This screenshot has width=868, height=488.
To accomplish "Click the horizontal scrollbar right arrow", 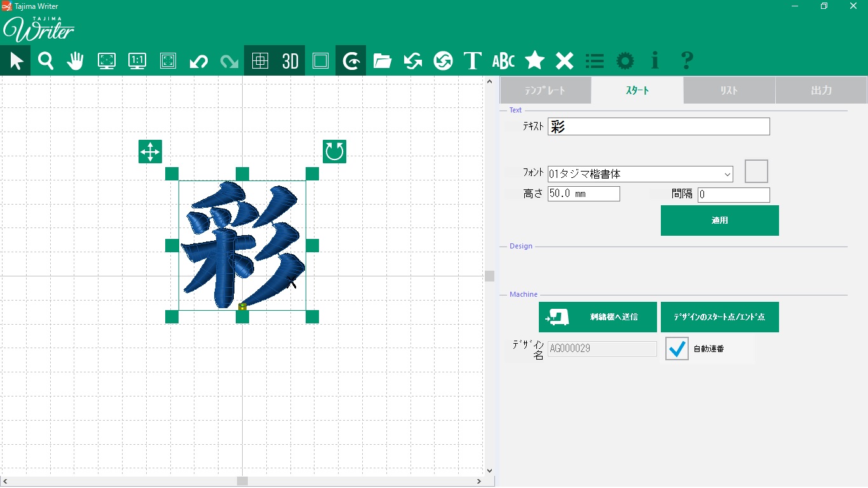I will pyautogui.click(x=480, y=481).
